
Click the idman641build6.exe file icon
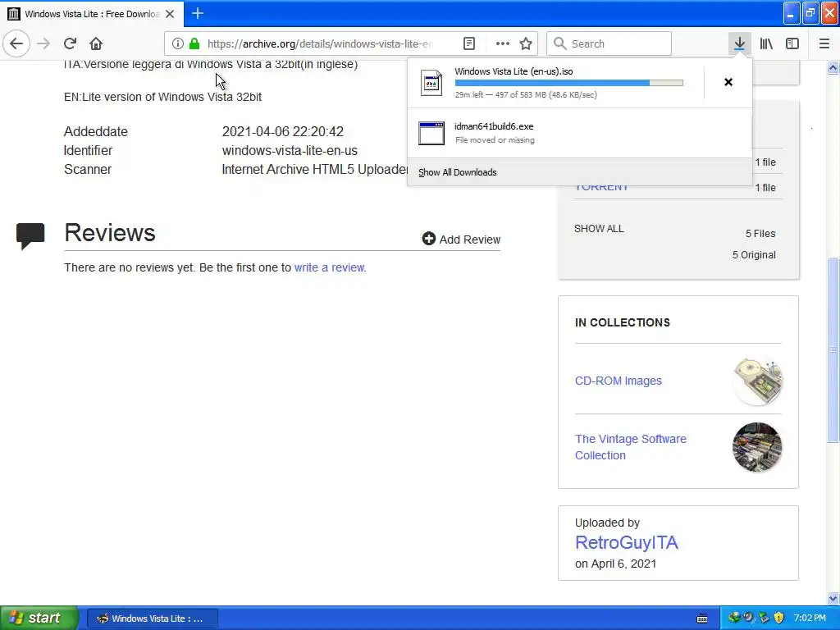[431, 133]
